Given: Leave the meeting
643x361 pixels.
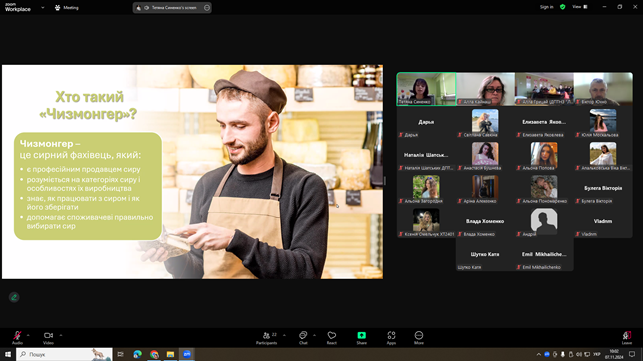Looking at the screenshot, I should coord(627,338).
